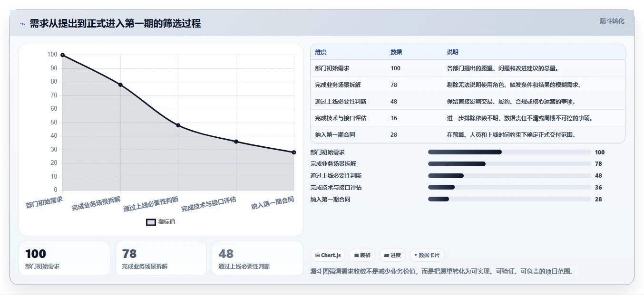Click the 维度 table column header
The height and width of the screenshot is (295, 644).
point(321,52)
